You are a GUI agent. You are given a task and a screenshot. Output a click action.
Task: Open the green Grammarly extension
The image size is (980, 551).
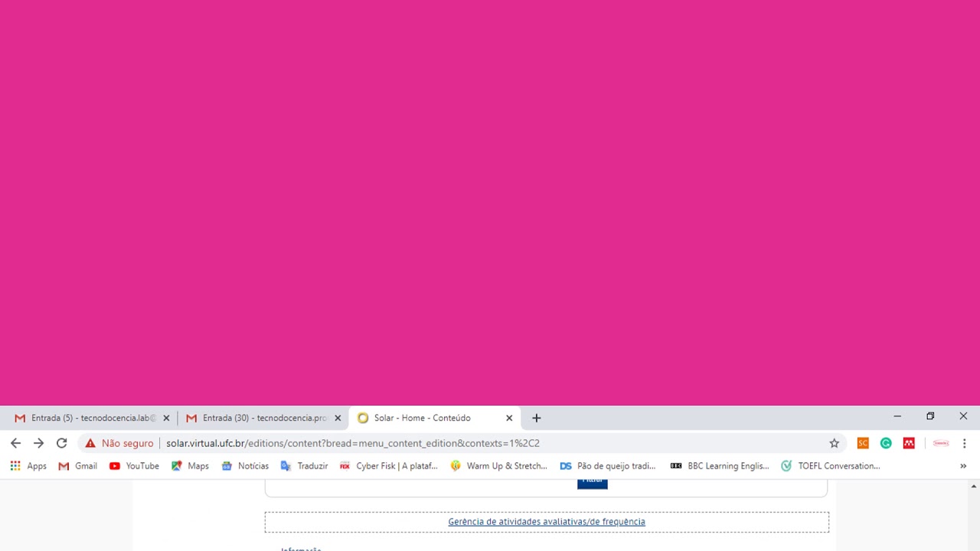pos(886,443)
